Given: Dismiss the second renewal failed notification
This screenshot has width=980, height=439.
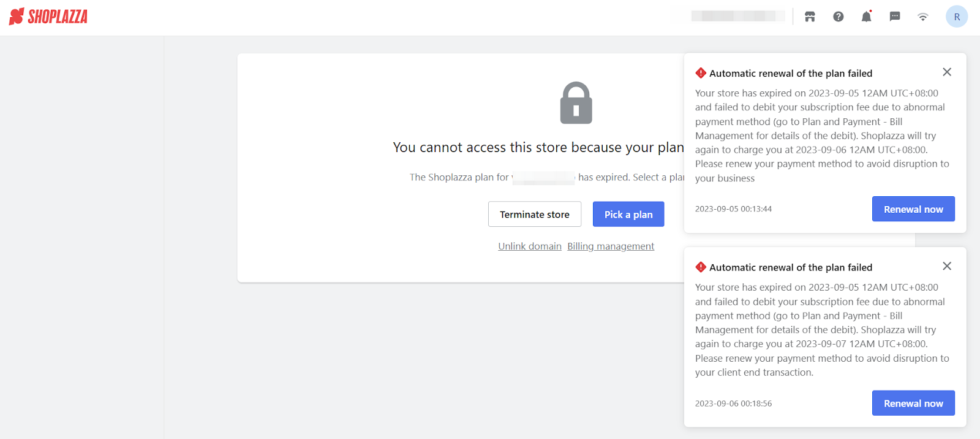Looking at the screenshot, I should coord(947,266).
